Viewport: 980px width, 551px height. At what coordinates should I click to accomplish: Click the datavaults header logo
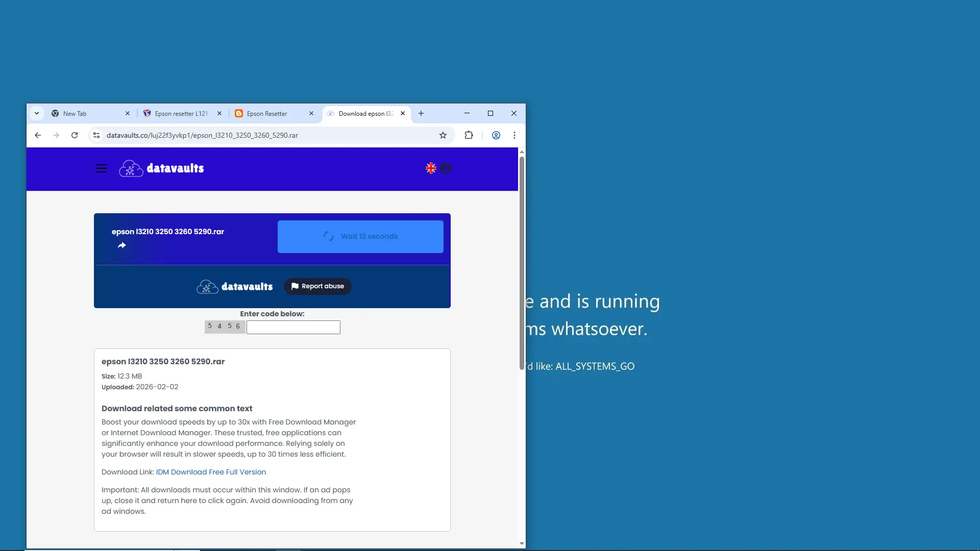click(x=161, y=168)
